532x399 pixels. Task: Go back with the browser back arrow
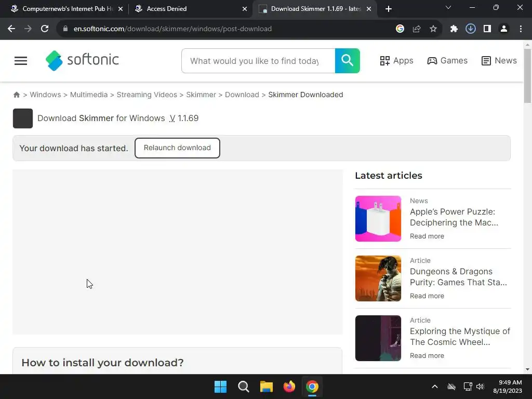tap(11, 29)
